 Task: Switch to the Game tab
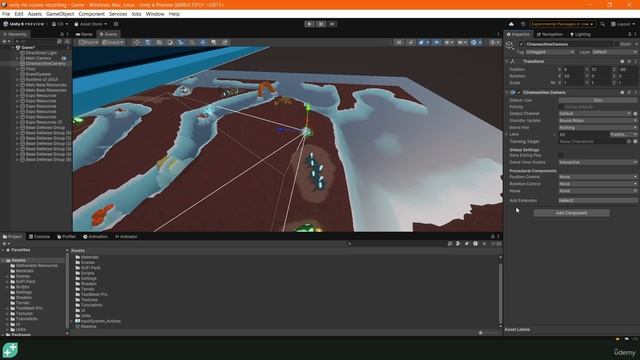[84, 34]
